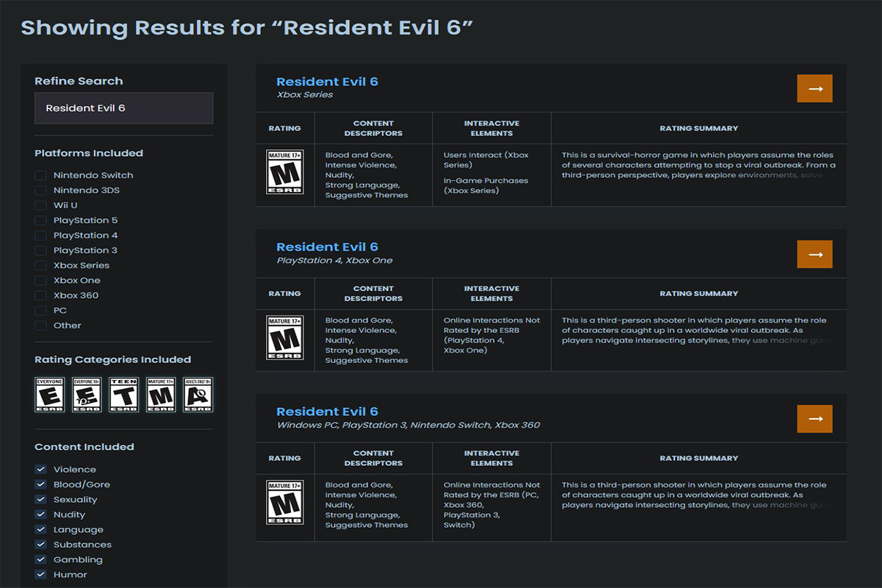Select the Everyone (E) rating category icon
This screenshot has width=882, height=588.
pos(50,395)
